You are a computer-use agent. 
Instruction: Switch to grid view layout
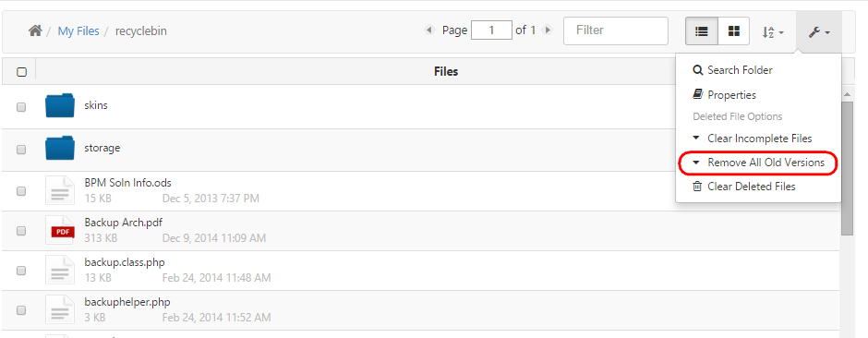coord(734,31)
